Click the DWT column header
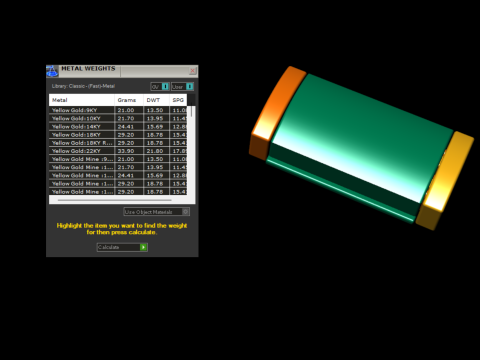This screenshot has height=360, width=480. click(156, 100)
